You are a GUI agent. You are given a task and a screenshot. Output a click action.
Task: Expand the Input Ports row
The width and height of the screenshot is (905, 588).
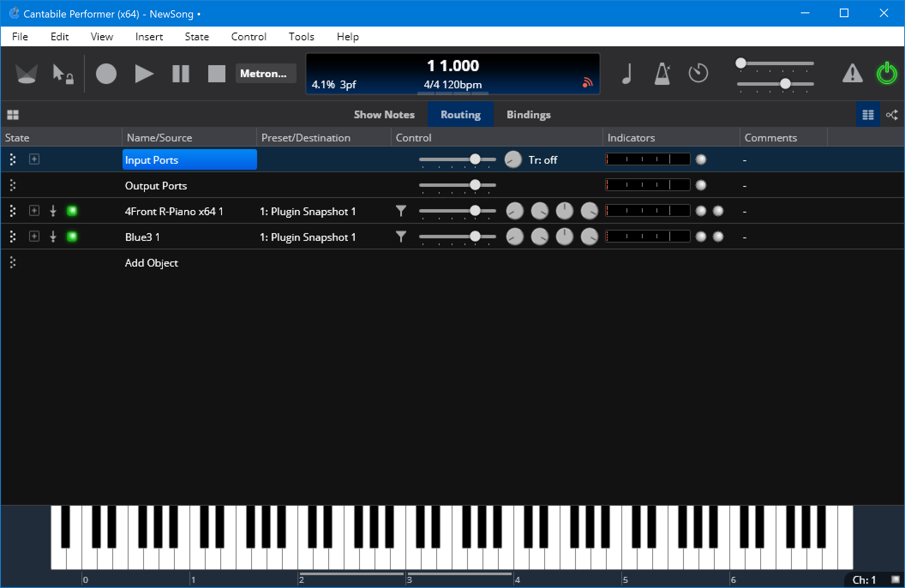coord(34,159)
